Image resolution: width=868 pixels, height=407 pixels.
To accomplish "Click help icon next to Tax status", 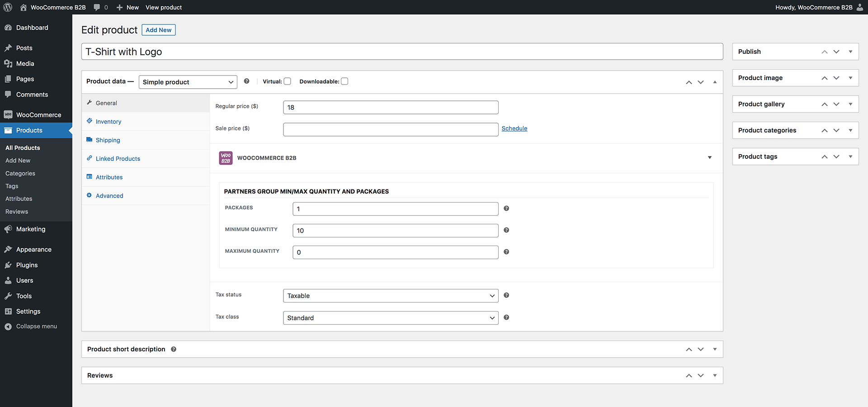I will click(x=506, y=295).
